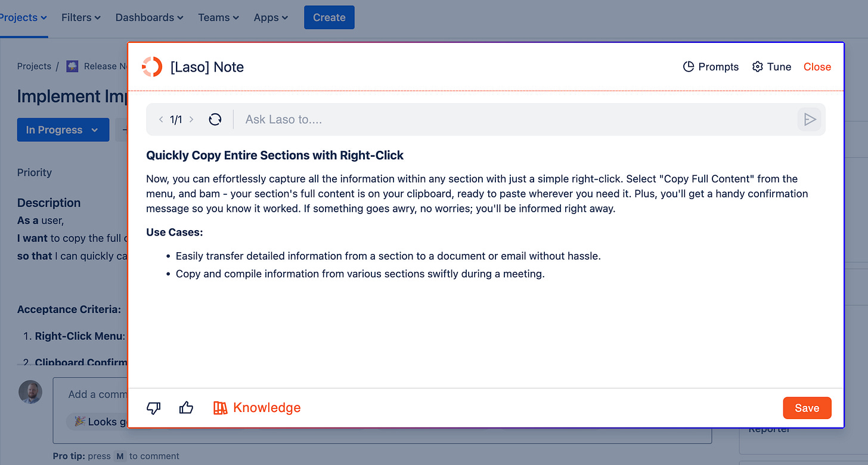Click the Priority field label
Viewport: 868px width, 465px height.
click(x=35, y=172)
